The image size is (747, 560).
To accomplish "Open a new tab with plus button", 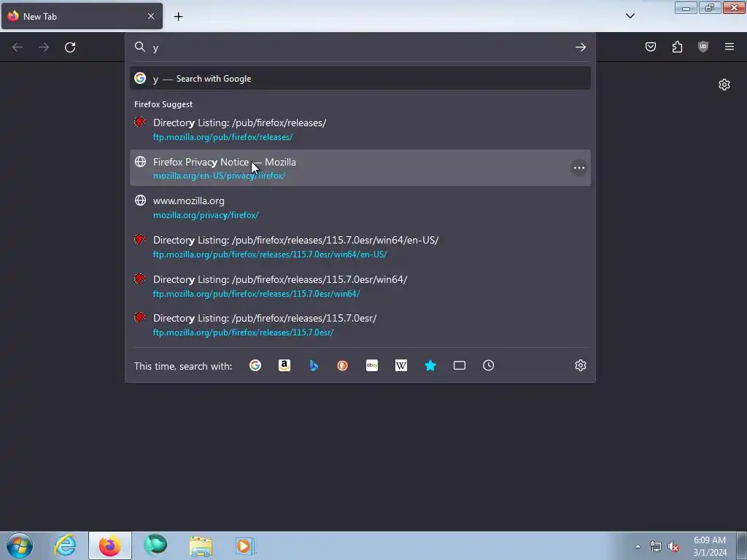I will pos(178,17).
